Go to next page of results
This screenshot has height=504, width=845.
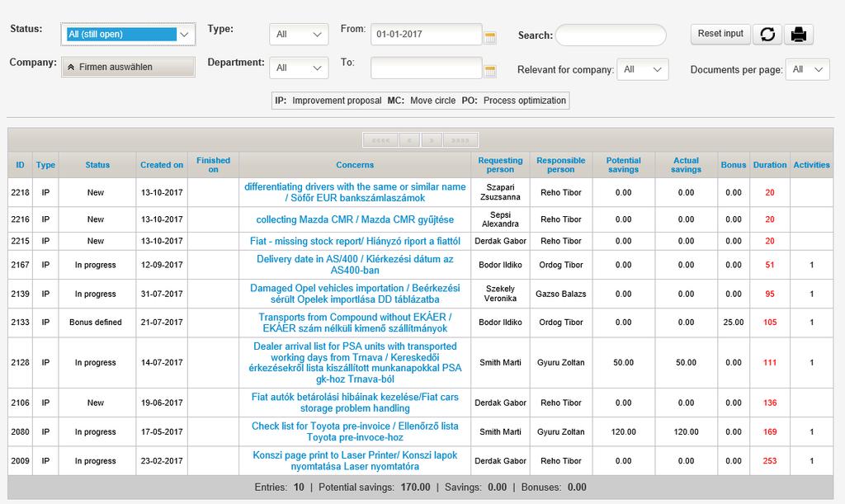pyautogui.click(x=432, y=140)
